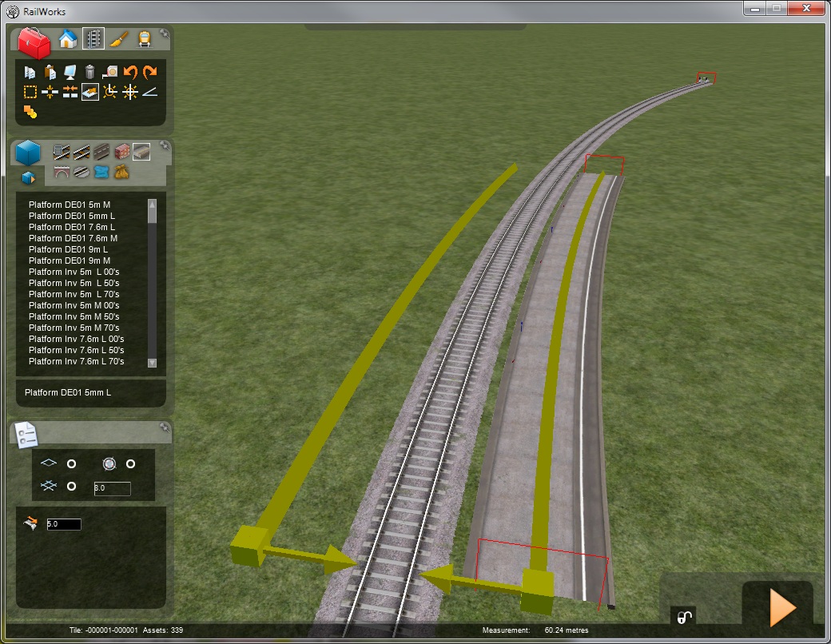This screenshot has width=831, height=644.
Task: Toggle the radio next to the crossed grid icon
Action: pyautogui.click(x=72, y=486)
